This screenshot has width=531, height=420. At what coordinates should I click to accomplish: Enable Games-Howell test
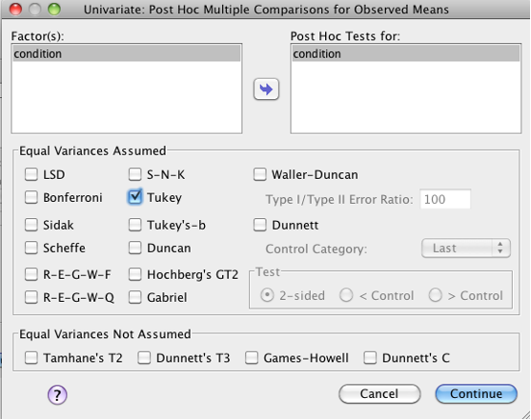click(x=252, y=358)
